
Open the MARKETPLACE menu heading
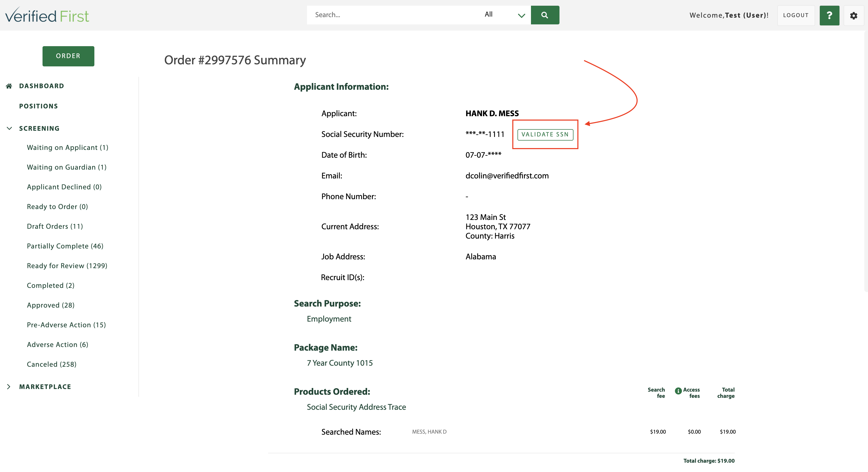[x=45, y=387]
